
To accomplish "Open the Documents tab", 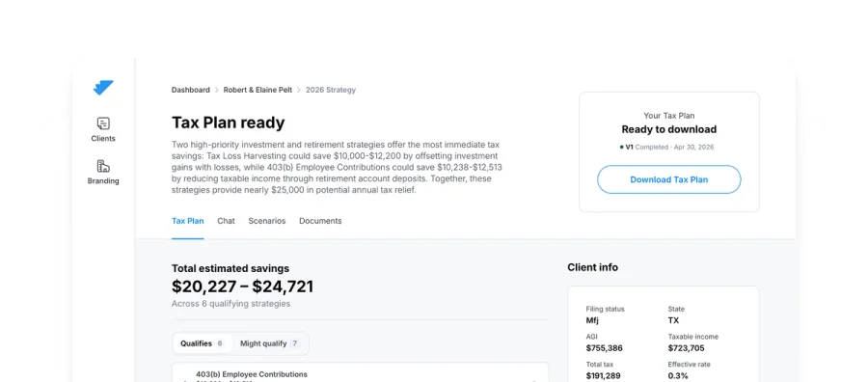I will click(320, 221).
